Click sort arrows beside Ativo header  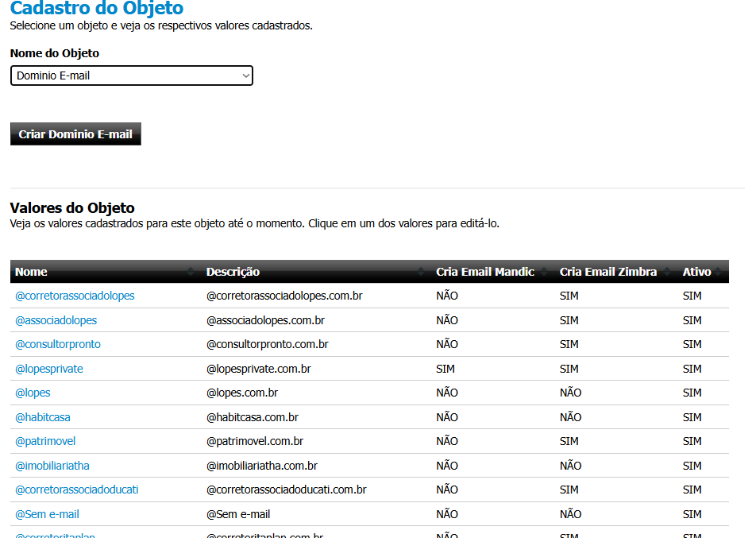(x=719, y=272)
